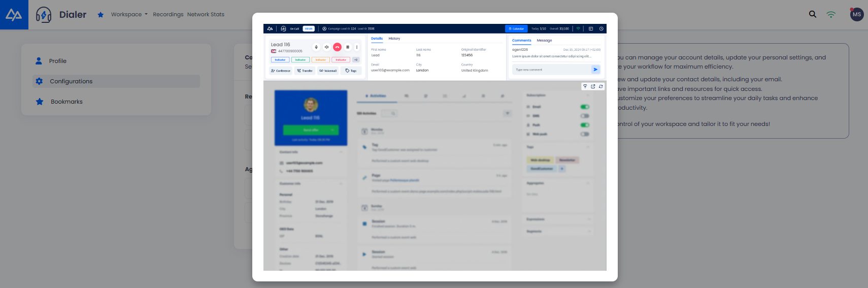The image size is (868, 288).
Task: Expand the Expressions section in the preview
Action: click(x=589, y=219)
